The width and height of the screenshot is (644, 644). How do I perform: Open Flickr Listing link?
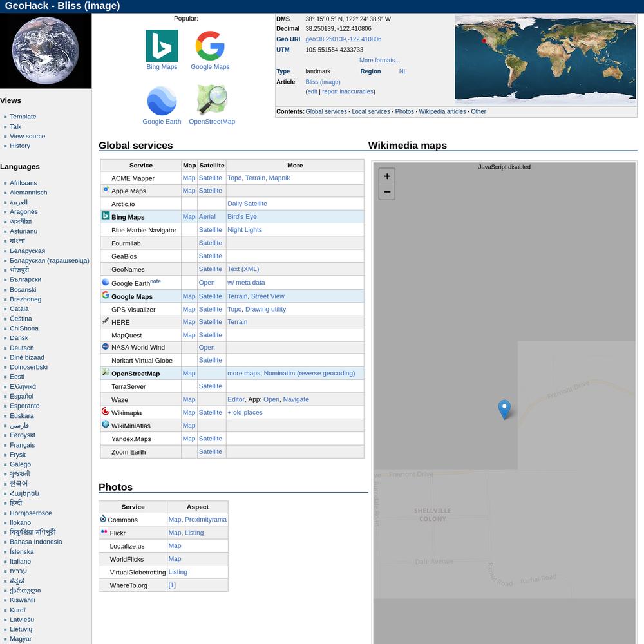point(194,533)
